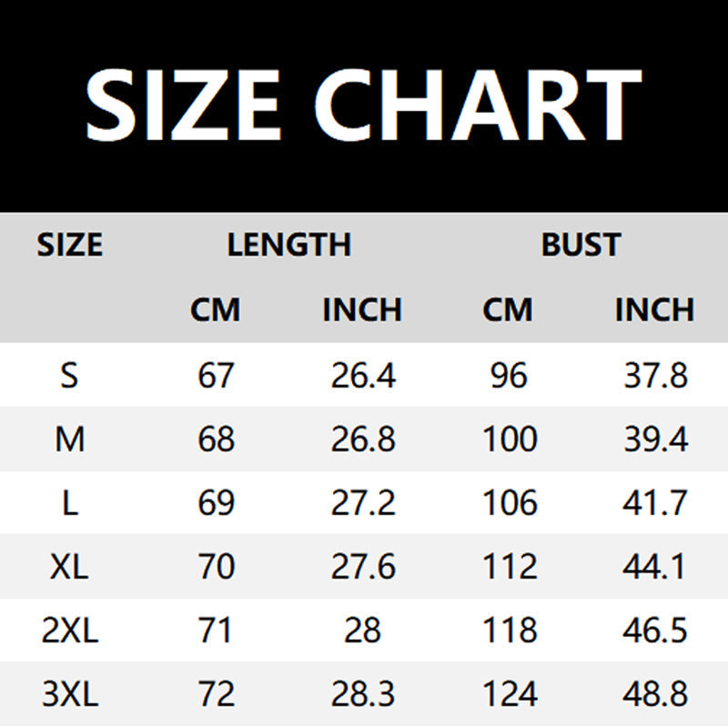Click the BUST column header

click(x=581, y=245)
